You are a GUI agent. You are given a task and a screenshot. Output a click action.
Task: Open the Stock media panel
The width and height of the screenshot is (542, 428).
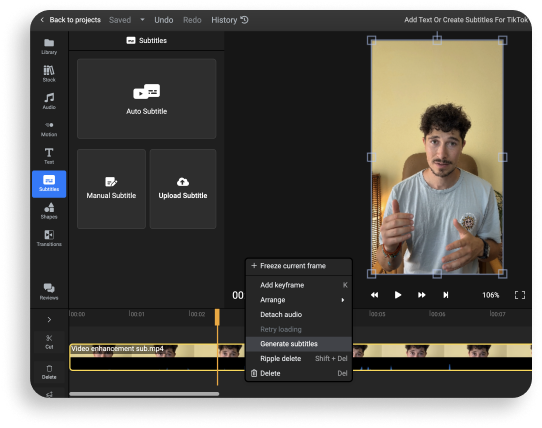[49, 74]
